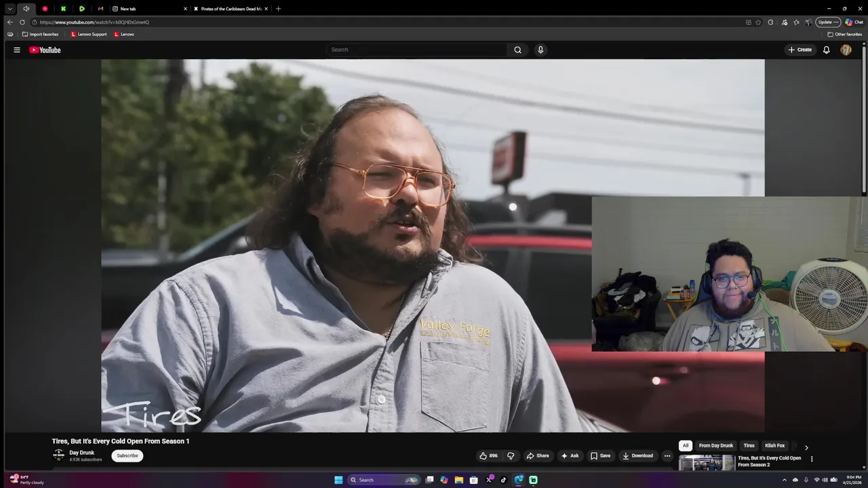
Task: Open the split screen address bar icon
Action: click(749, 22)
